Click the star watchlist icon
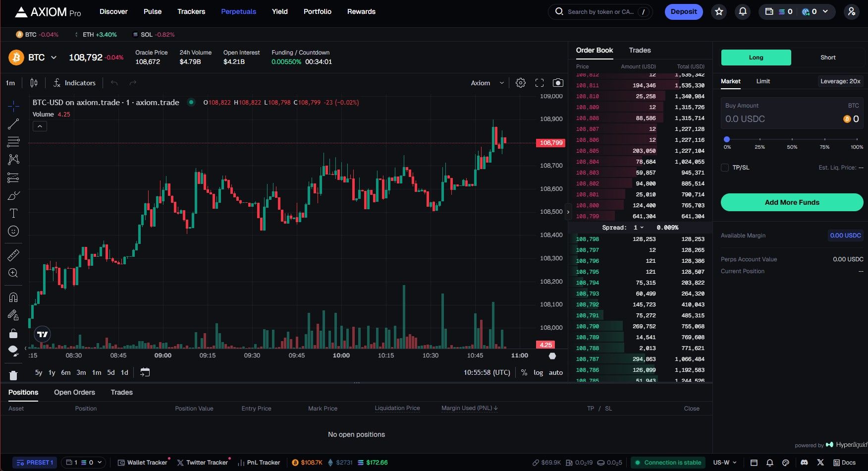868x471 pixels. 719,11
